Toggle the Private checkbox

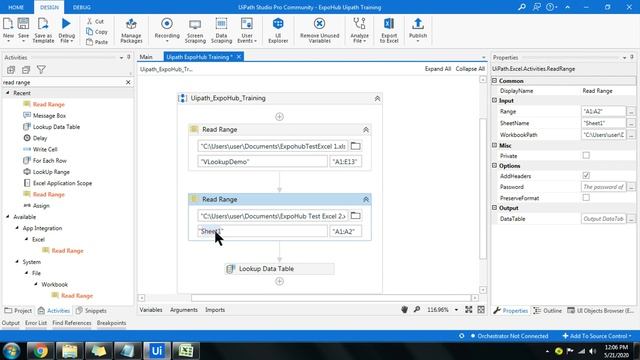tap(586, 156)
